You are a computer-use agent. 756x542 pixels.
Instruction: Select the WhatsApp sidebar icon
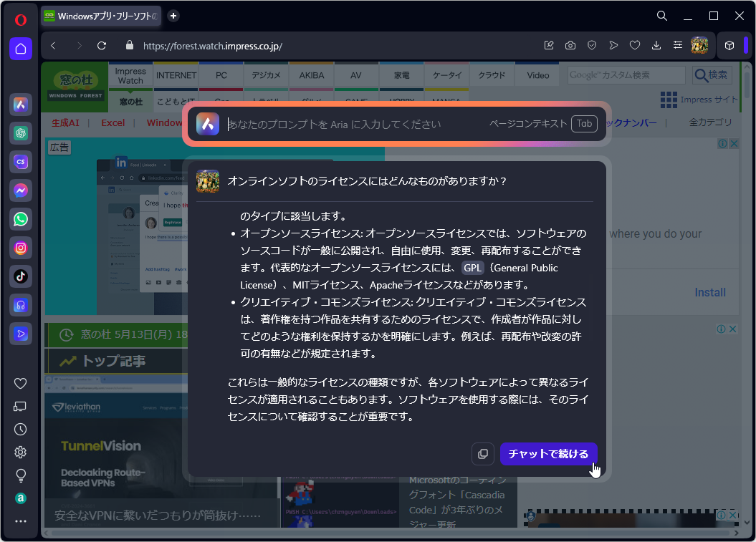point(21,219)
